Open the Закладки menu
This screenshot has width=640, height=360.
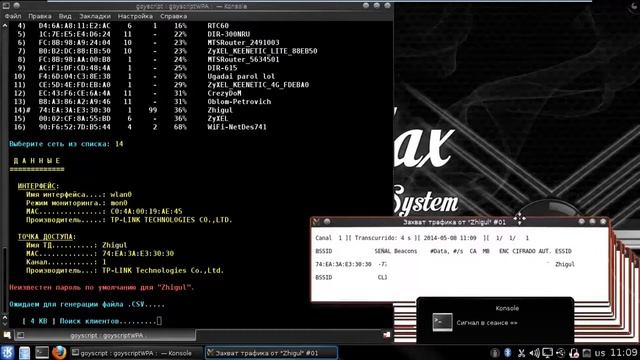[x=95, y=16]
